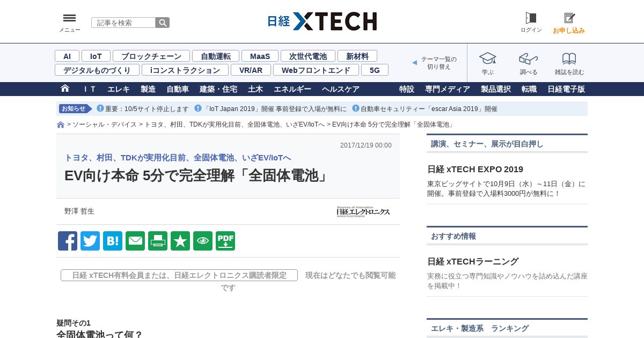
Task: Open the 日経電子版 navigation item
Action: (566, 89)
